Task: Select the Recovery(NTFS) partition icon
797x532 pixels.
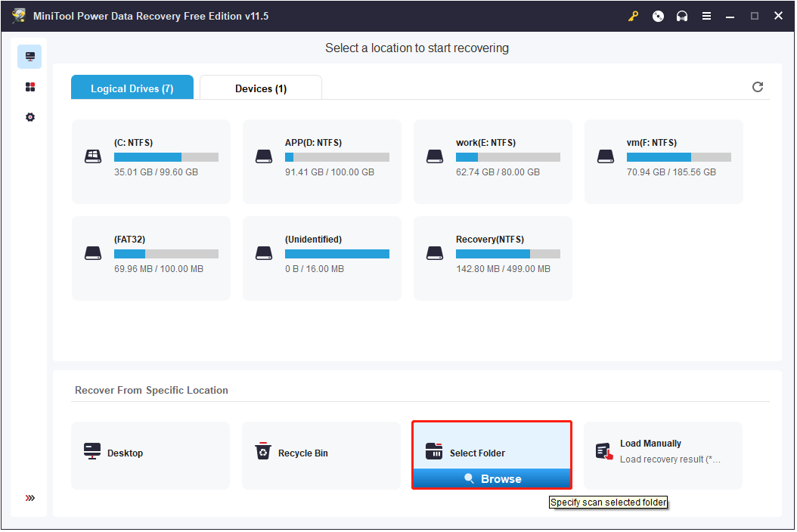Action: click(435, 253)
